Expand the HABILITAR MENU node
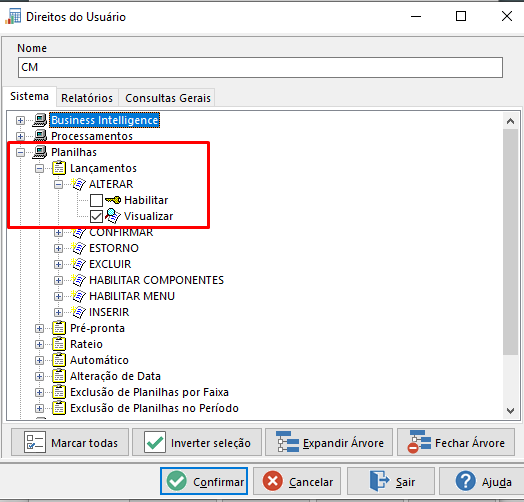The height and width of the screenshot is (502, 524). 58,296
